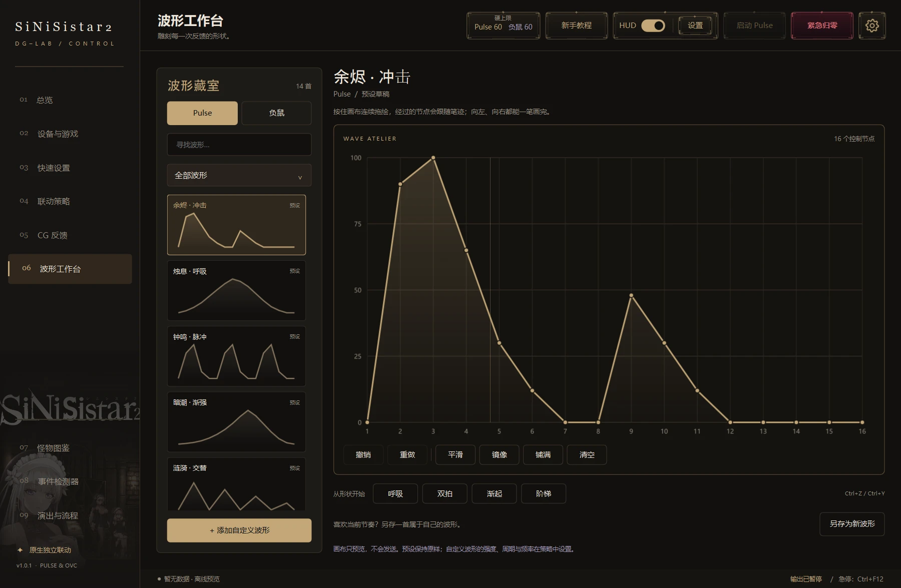The image size is (901, 588).
Task: Switch to the Pulse tab
Action: pos(202,113)
